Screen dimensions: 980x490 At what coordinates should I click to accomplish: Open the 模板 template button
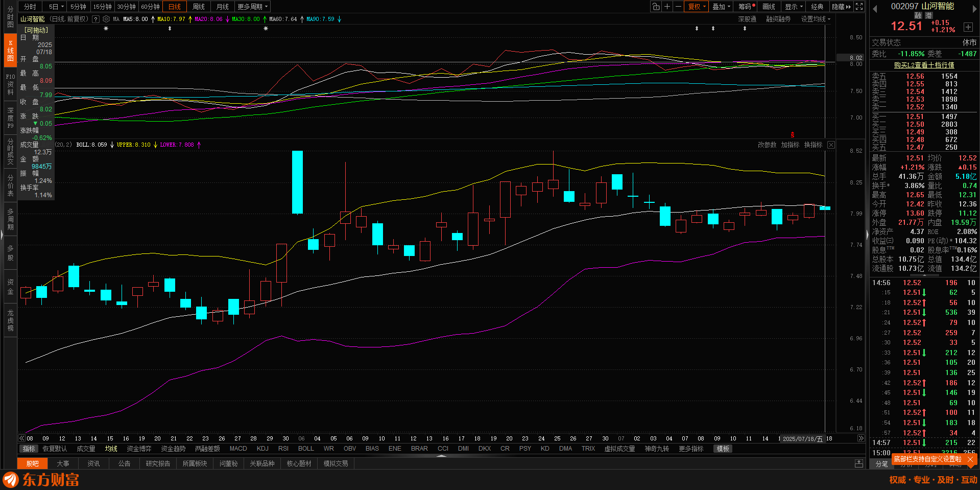(x=723, y=449)
